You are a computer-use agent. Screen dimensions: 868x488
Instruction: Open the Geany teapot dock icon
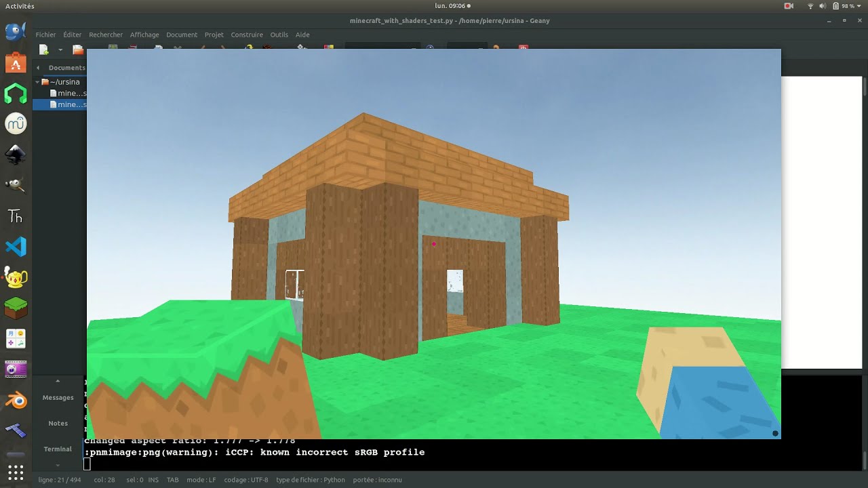pos(16,277)
